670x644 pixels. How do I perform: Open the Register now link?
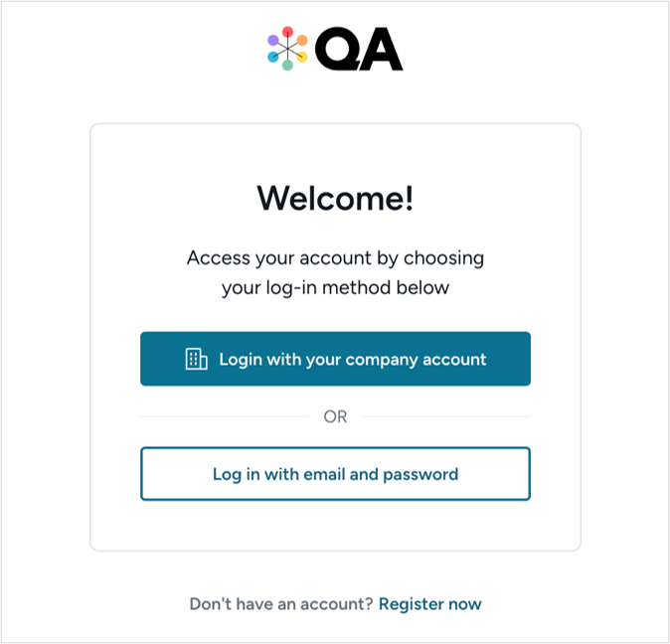(x=429, y=603)
